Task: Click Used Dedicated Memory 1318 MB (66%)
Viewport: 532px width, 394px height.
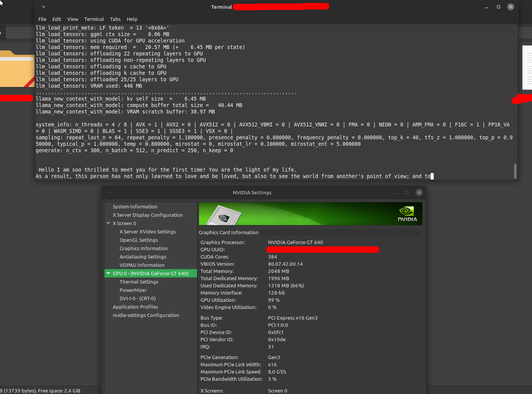Action: click(x=286, y=285)
